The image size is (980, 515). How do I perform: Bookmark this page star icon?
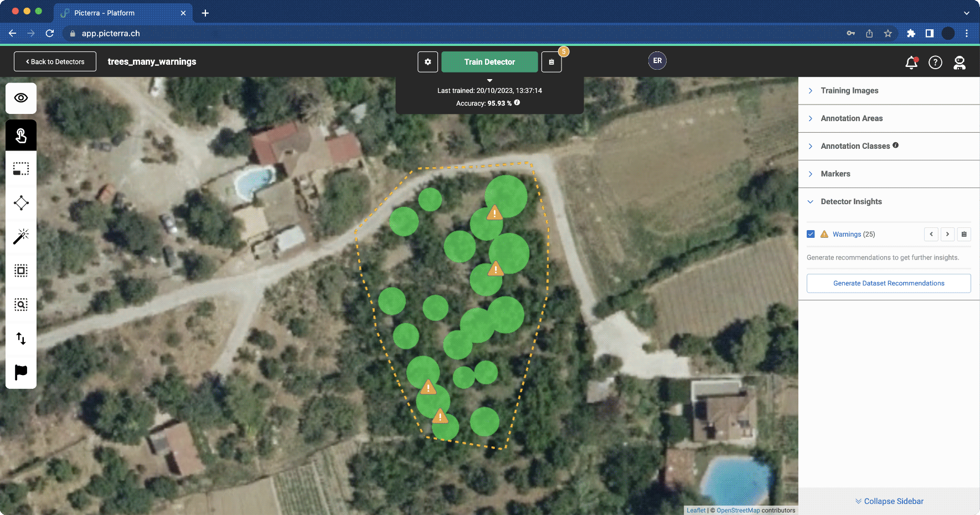(888, 33)
